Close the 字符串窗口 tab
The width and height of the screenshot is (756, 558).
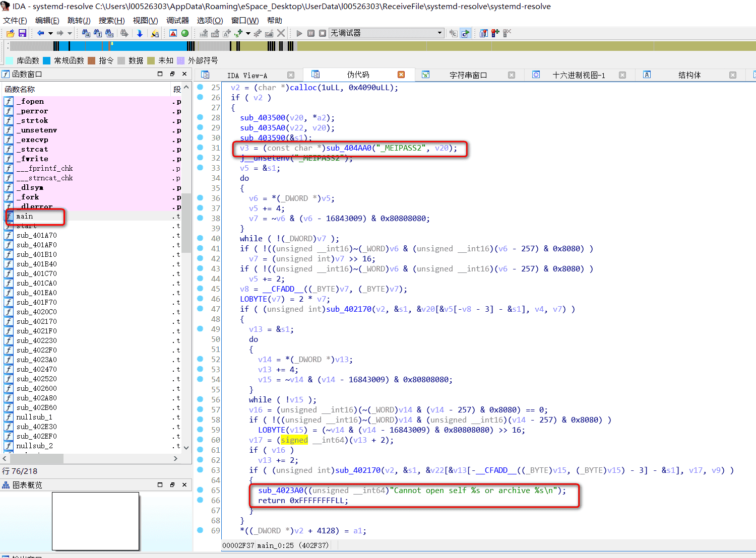pos(512,75)
